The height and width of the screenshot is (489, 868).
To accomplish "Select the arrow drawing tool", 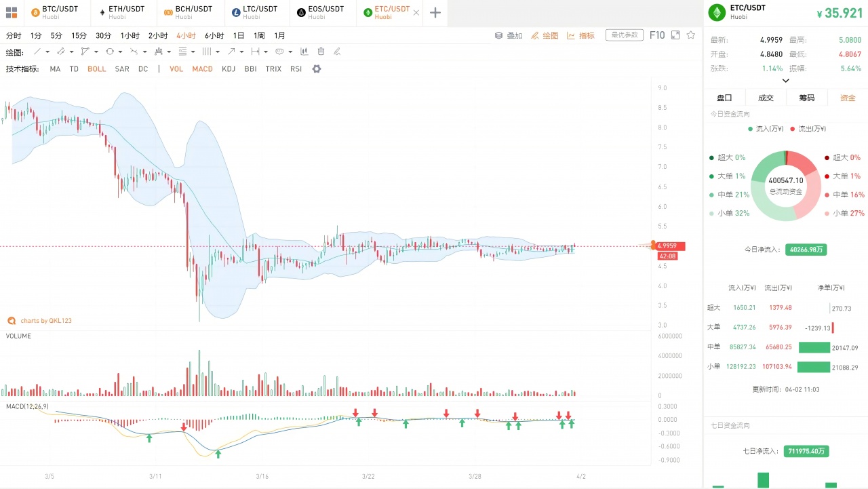I will [x=231, y=52].
